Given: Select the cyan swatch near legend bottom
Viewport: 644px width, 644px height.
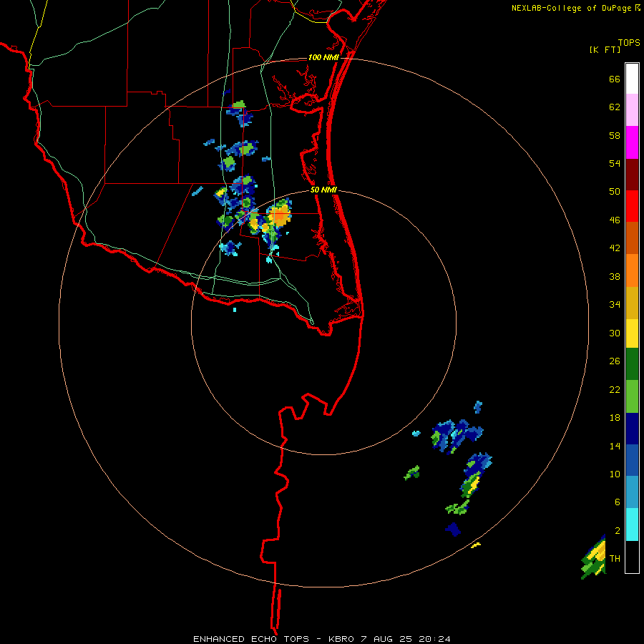Looking at the screenshot, I should pos(632,525).
